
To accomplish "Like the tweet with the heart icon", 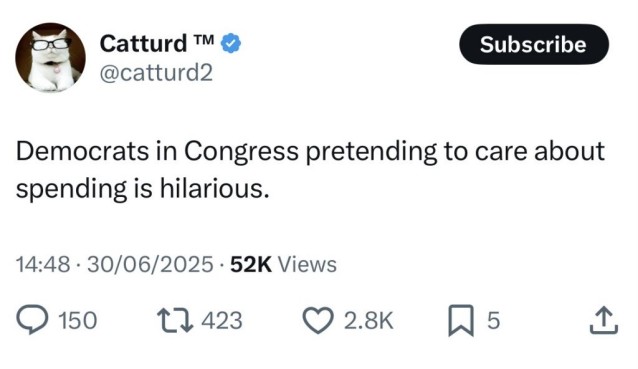I will (x=318, y=320).
